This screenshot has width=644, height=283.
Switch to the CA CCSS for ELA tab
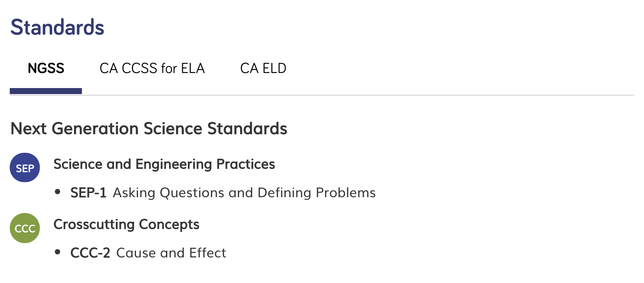click(x=152, y=68)
